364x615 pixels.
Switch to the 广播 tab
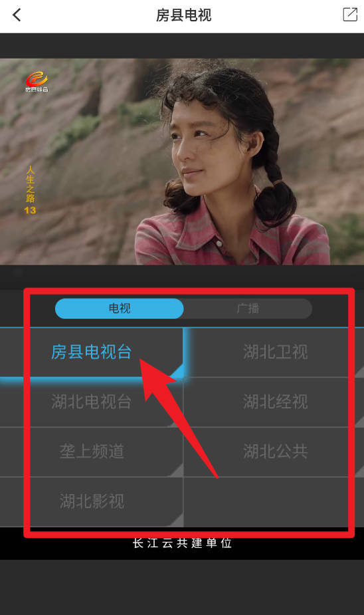248,308
